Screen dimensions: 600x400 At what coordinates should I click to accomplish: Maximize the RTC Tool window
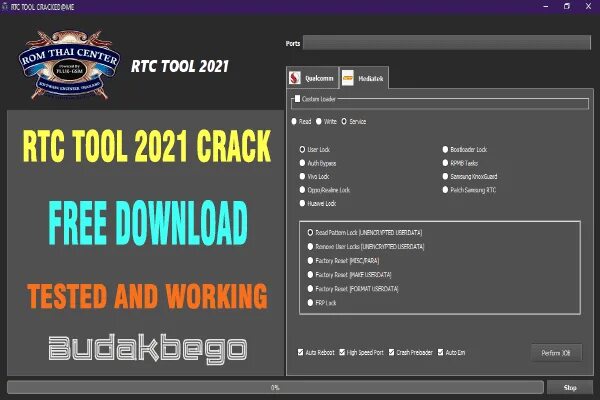[567, 7]
